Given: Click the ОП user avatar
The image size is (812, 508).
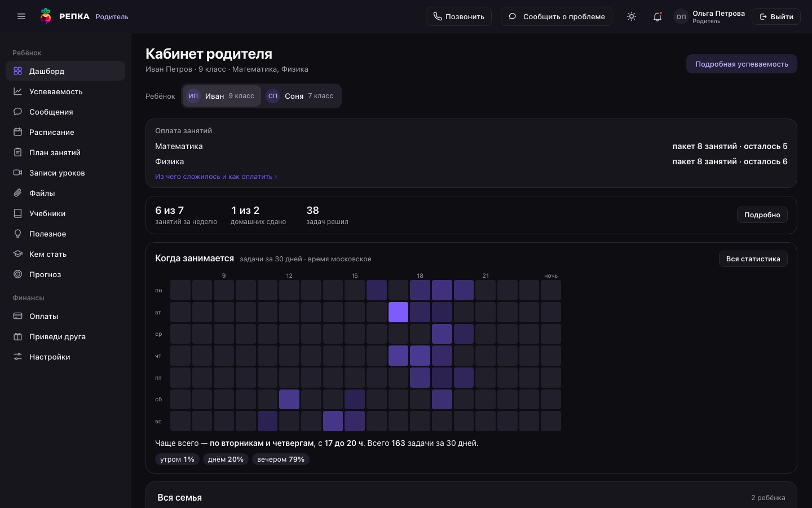Looking at the screenshot, I should 681,16.
